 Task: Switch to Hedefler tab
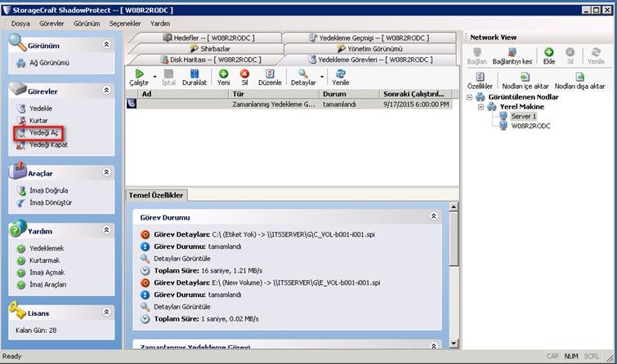coord(208,38)
